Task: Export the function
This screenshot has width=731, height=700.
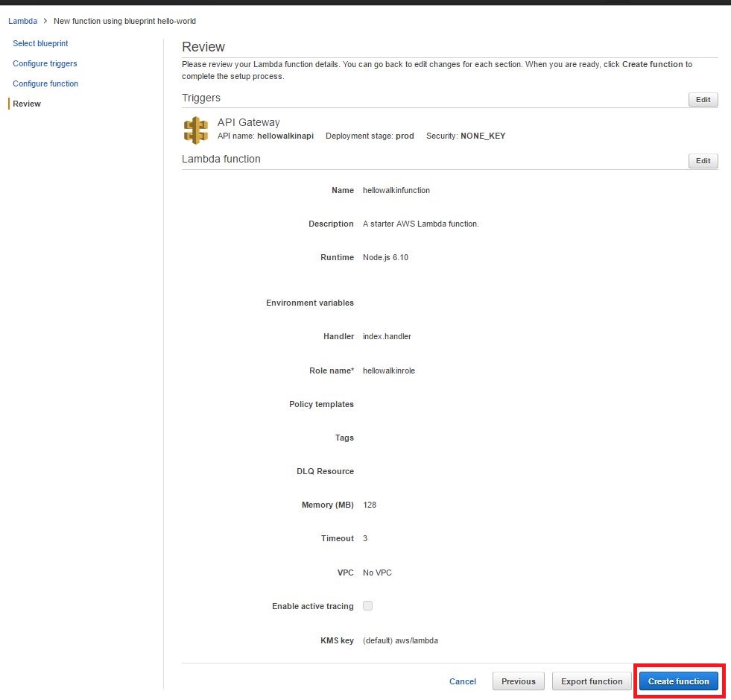Action: click(592, 681)
